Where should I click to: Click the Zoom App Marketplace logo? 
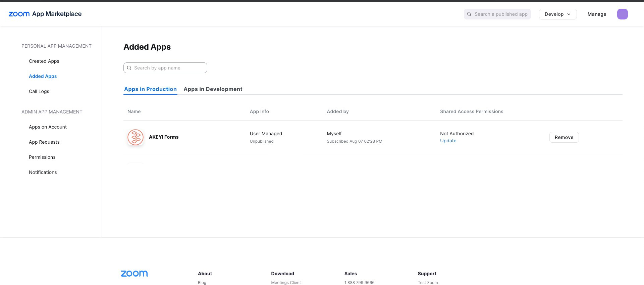pos(45,14)
